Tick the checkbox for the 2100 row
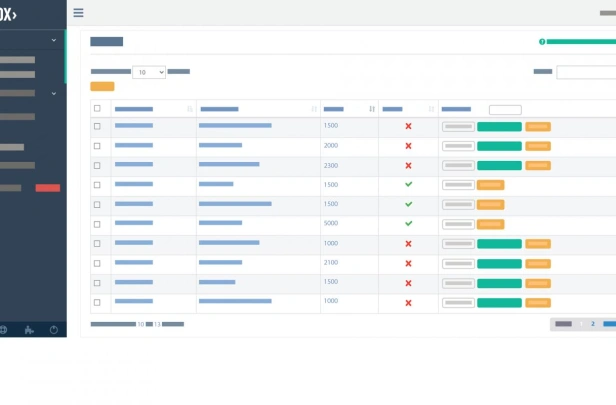Screen dimensions: 616x405 click(97, 263)
